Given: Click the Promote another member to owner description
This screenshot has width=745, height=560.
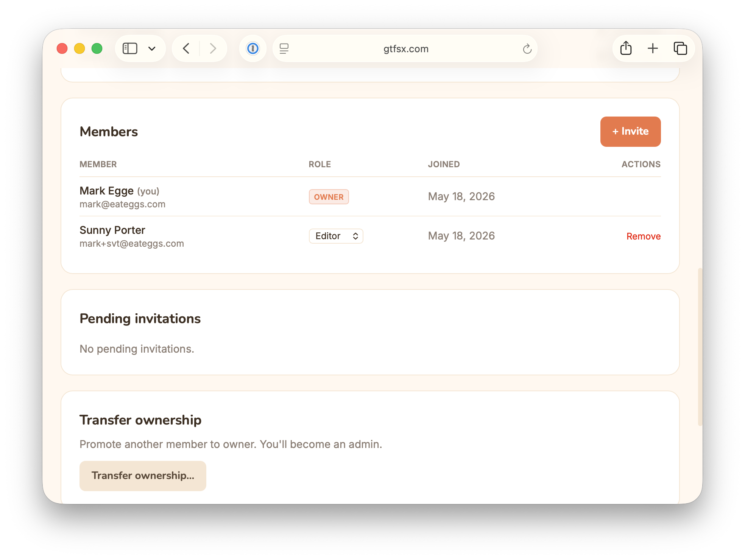Looking at the screenshot, I should tap(231, 444).
